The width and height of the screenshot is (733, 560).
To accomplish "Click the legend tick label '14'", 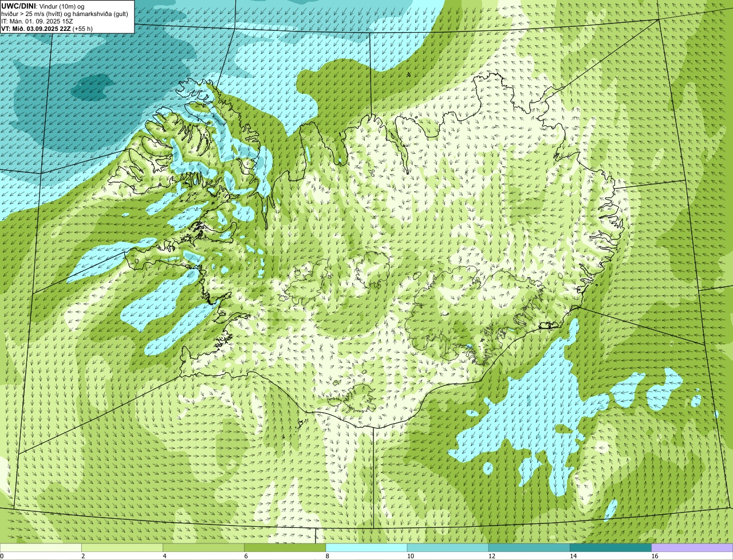I will point(573,556).
